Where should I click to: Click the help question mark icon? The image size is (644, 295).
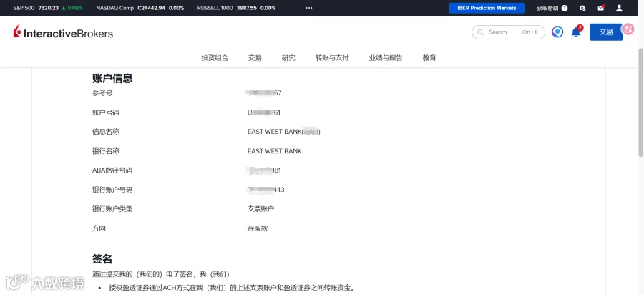coord(565,8)
